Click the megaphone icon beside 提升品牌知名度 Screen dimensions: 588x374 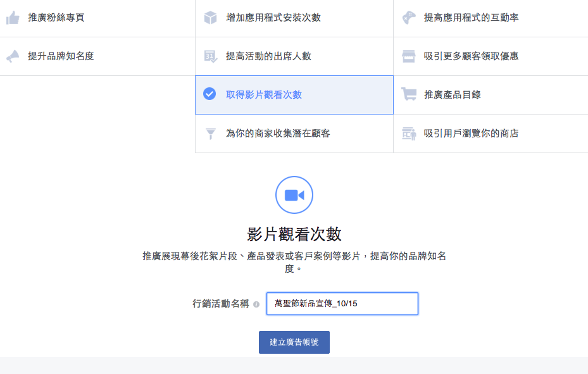(11, 56)
